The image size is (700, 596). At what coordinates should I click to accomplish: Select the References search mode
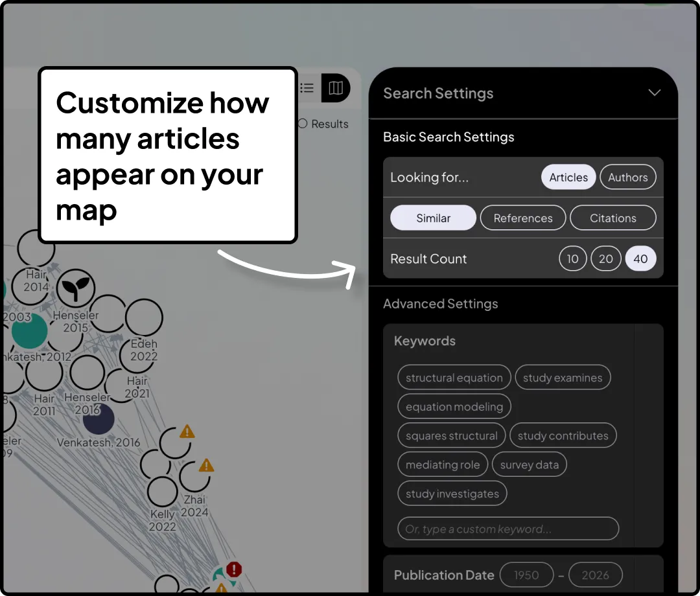coord(523,218)
